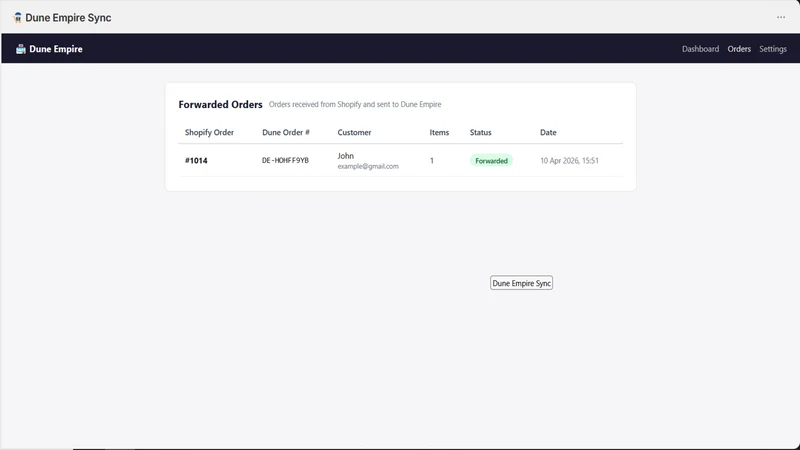The height and width of the screenshot is (450, 800).
Task: Click Dune order number DE-HOHFF9YB
Action: tap(285, 160)
